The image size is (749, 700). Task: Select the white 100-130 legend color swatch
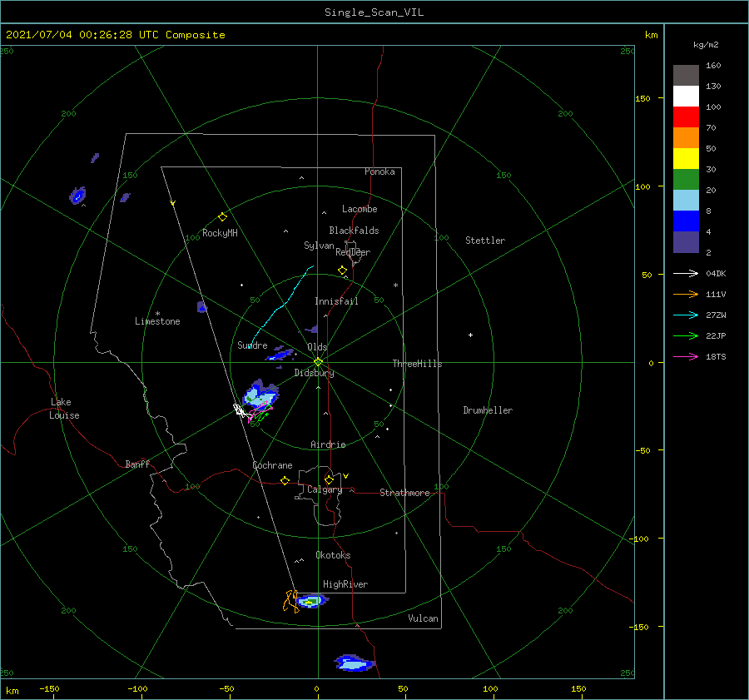pos(686,96)
